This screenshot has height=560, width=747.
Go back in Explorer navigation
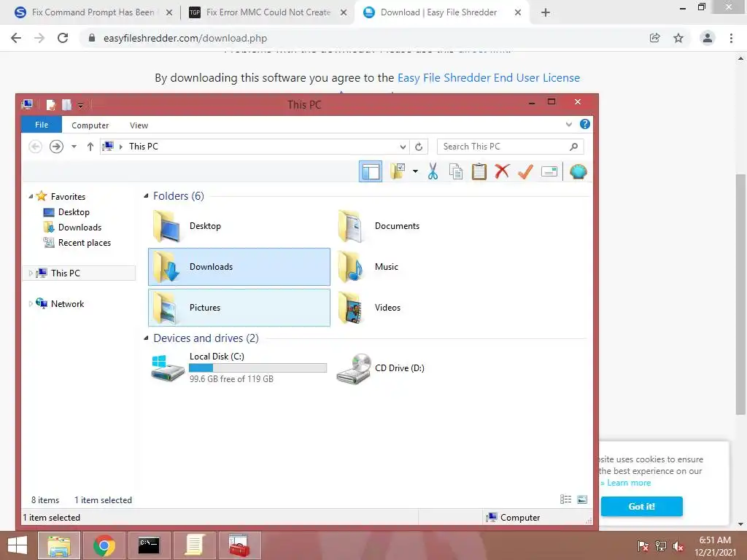coord(35,146)
